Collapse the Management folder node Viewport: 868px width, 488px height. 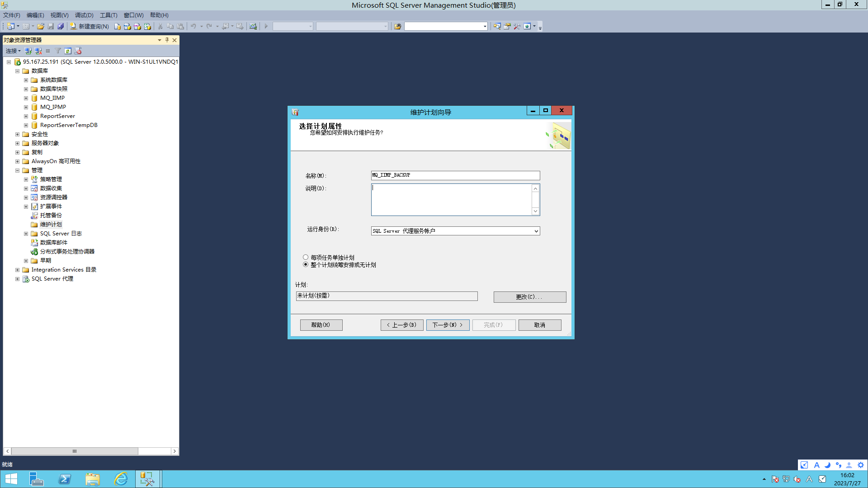click(x=17, y=170)
